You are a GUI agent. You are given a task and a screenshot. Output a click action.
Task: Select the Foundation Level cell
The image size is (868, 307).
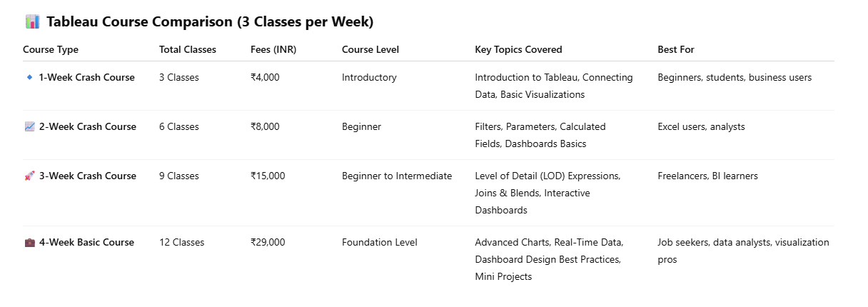click(380, 242)
